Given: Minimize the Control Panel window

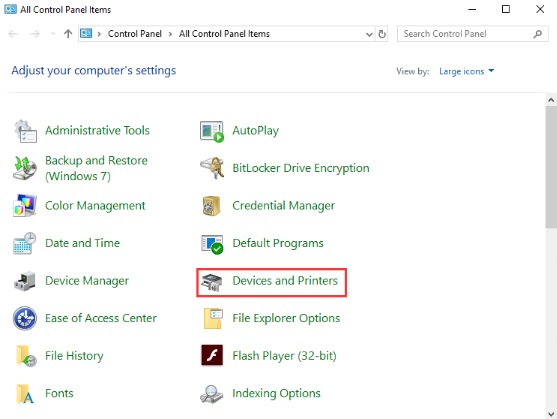Looking at the screenshot, I should [472, 9].
